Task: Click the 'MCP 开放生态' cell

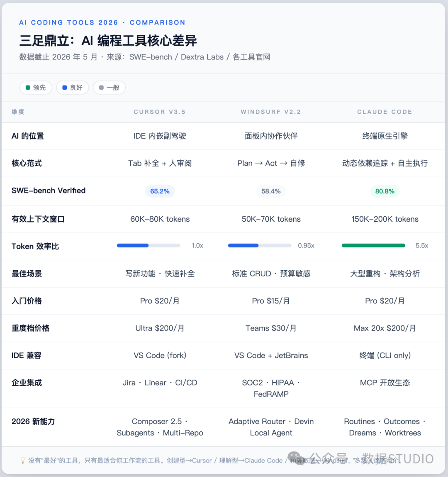Action: coord(385,383)
